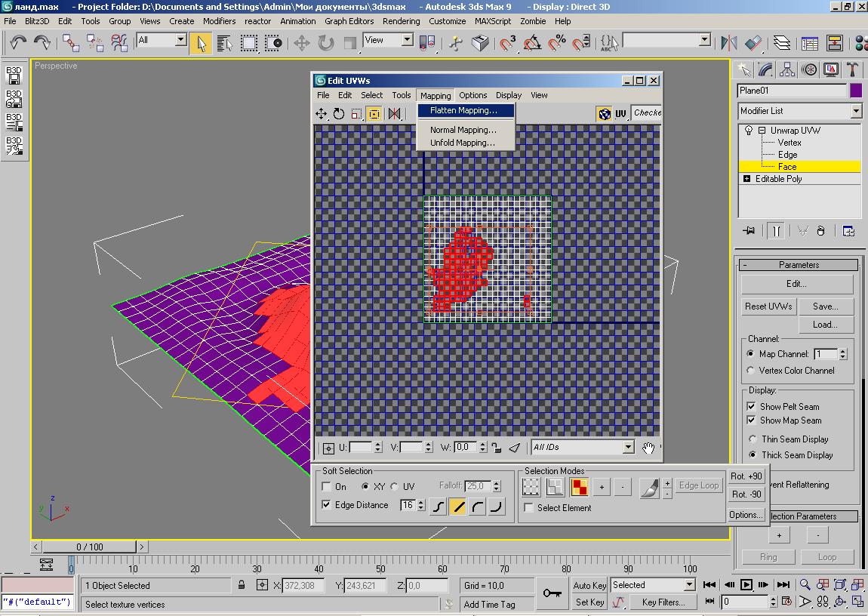
Task: Open the Hierarchy command panel tab
Action: click(x=787, y=70)
